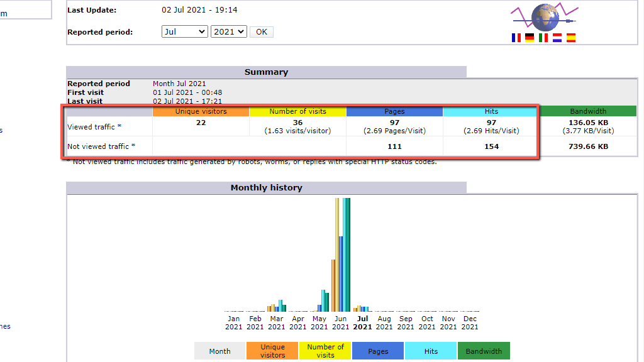The height and width of the screenshot is (362, 644).
Task: Click the orange Unique visitors chart legend box
Action: click(272, 351)
